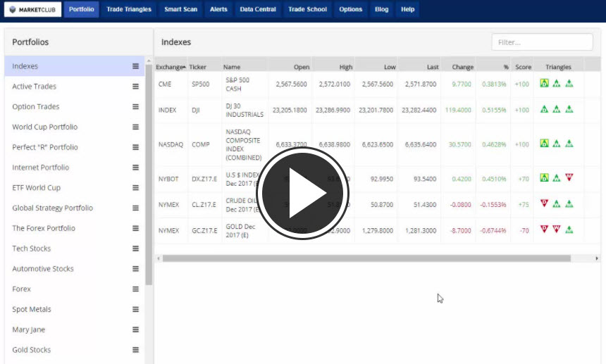
Task: Select the Indexes portfolio
Action: tap(74, 66)
